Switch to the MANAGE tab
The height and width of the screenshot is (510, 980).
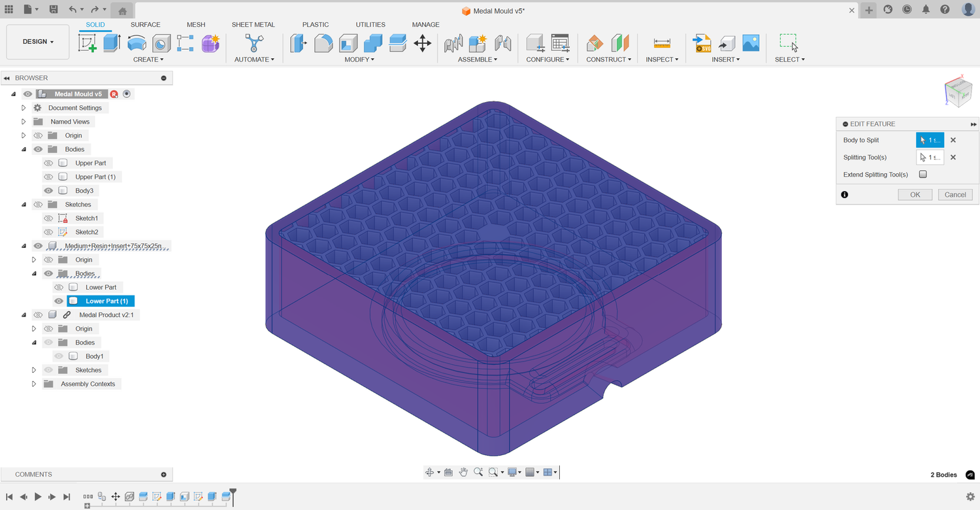tap(425, 25)
